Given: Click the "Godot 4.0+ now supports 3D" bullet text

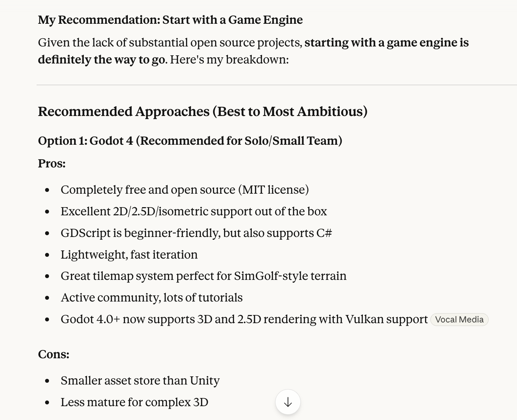Looking at the screenshot, I should (x=244, y=319).
